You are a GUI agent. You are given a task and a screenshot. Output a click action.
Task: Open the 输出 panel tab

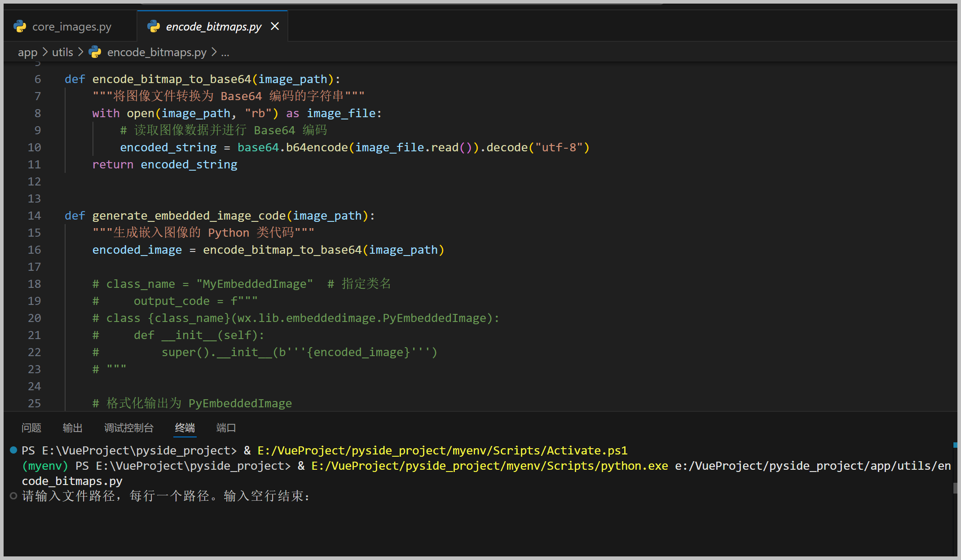[x=72, y=428]
